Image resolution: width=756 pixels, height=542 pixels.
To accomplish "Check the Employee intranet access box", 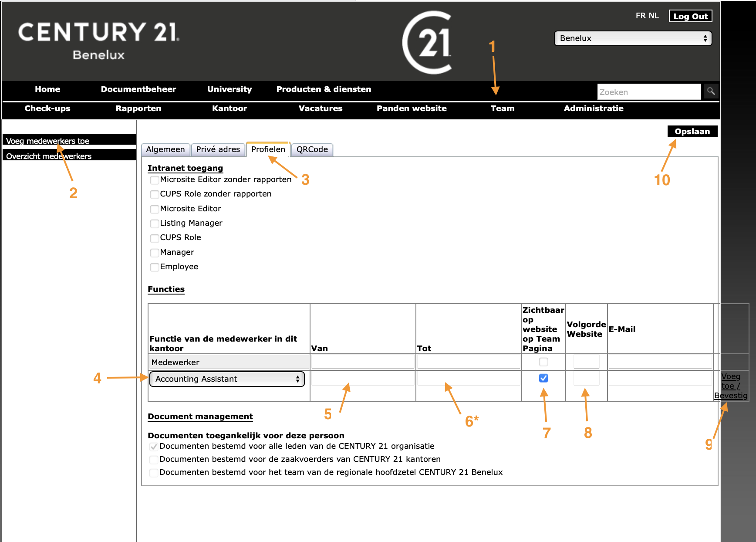I will click(x=154, y=267).
